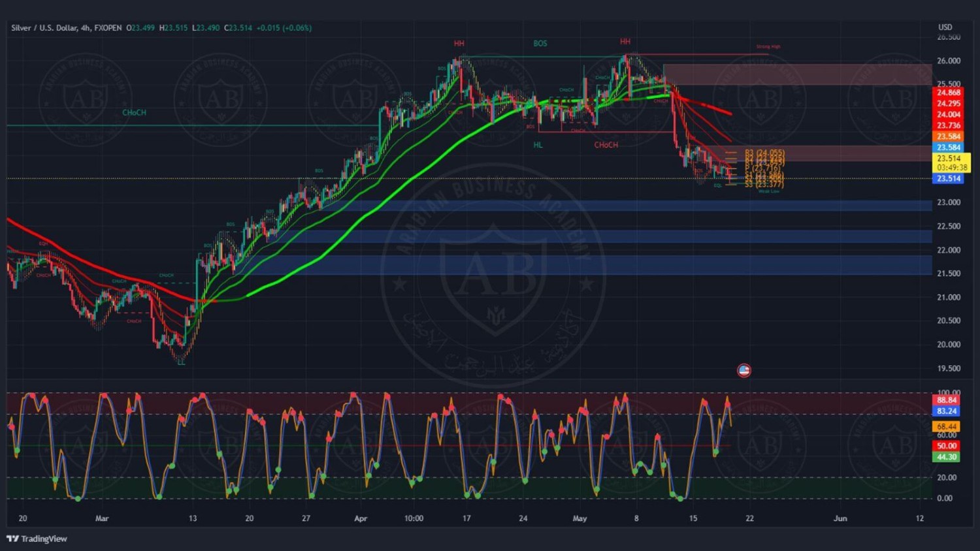The height and width of the screenshot is (551, 980).
Task: Click the +0.015 (+0.06%) change value
Action: pyautogui.click(x=284, y=28)
